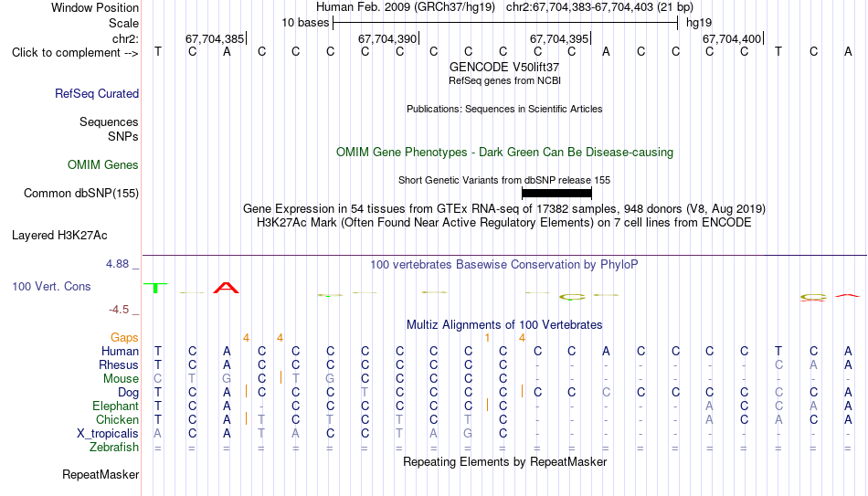
Task: Select the X_tropicalis alignment row label
Action: [108, 434]
